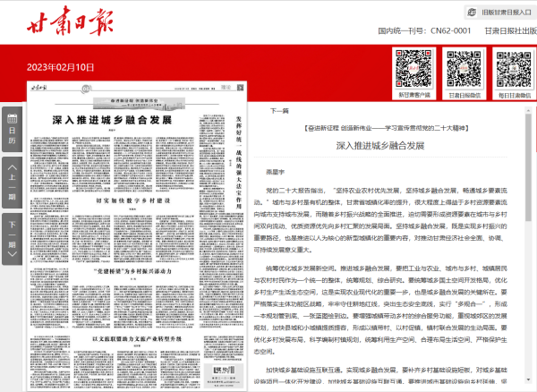The image size is (537, 392).
Task: Click the 甘肃日报社出版 text
Action: tap(511, 30)
